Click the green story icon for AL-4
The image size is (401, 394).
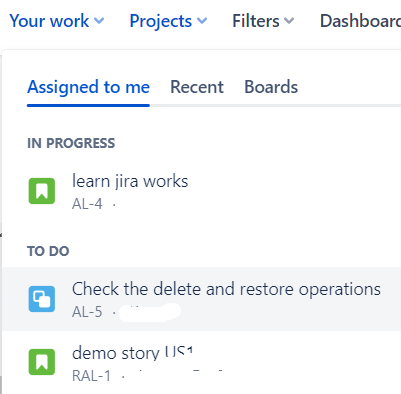click(x=42, y=191)
